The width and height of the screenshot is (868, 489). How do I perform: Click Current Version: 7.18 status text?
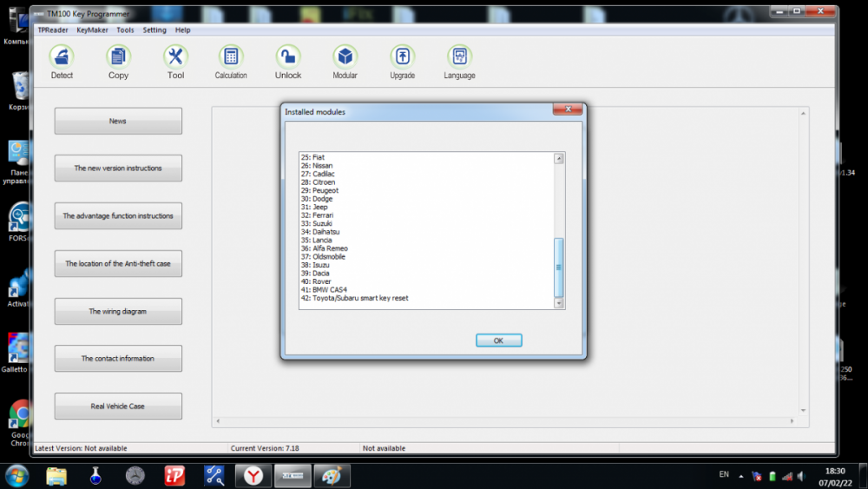(265, 448)
